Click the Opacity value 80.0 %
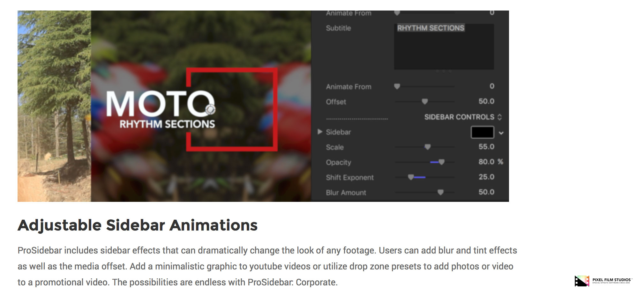 tap(490, 162)
